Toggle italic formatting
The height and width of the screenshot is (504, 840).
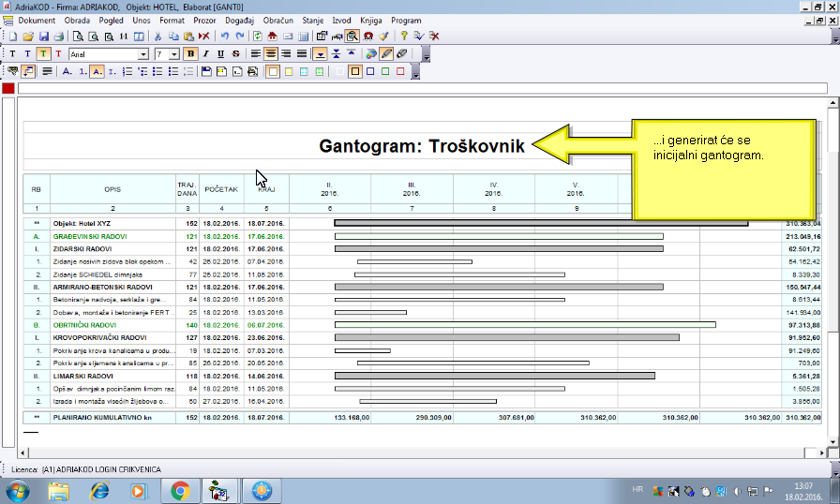coord(205,54)
